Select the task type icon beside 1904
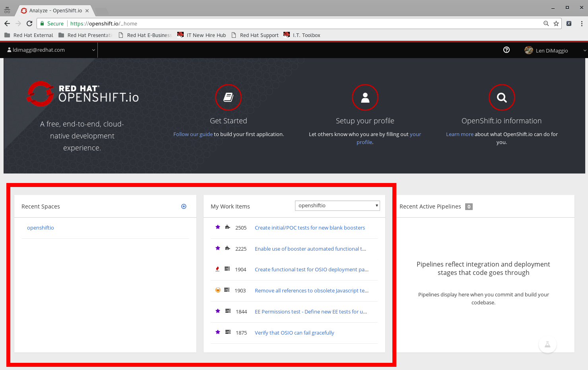 coord(227,269)
